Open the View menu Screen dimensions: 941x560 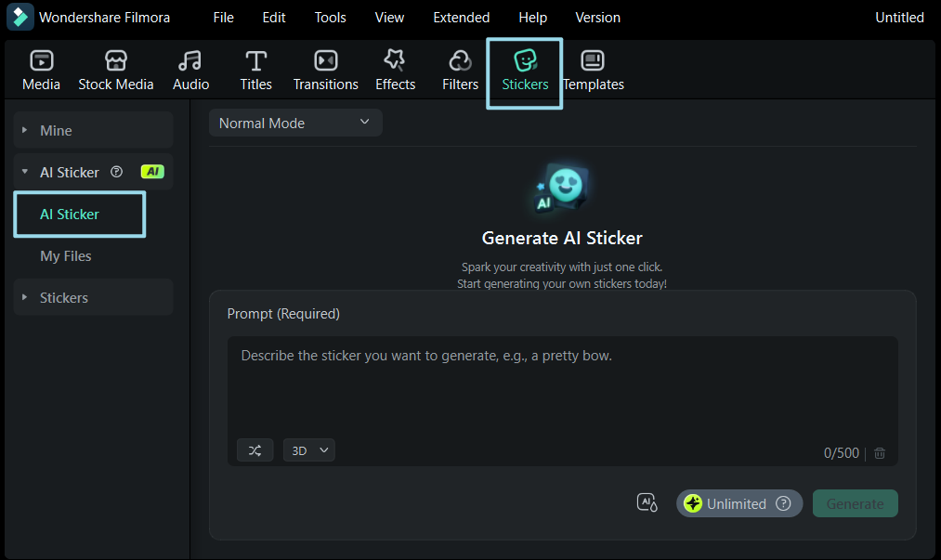click(389, 18)
